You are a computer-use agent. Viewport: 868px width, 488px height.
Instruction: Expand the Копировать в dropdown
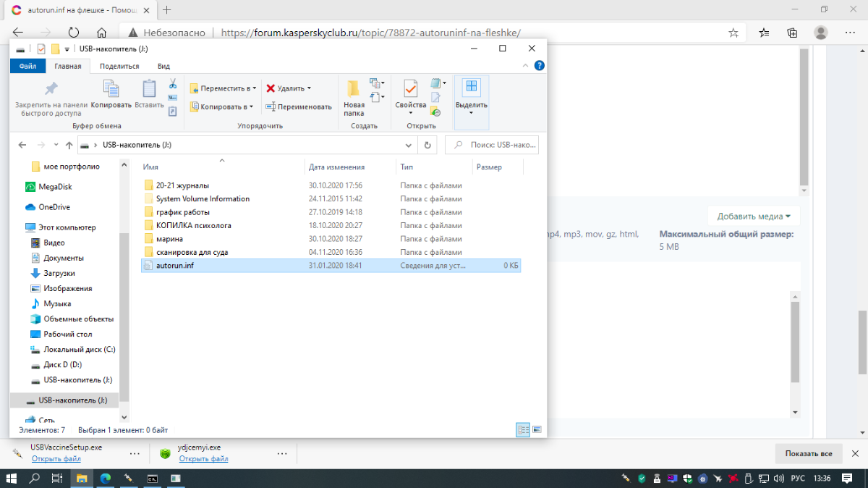[x=221, y=106]
